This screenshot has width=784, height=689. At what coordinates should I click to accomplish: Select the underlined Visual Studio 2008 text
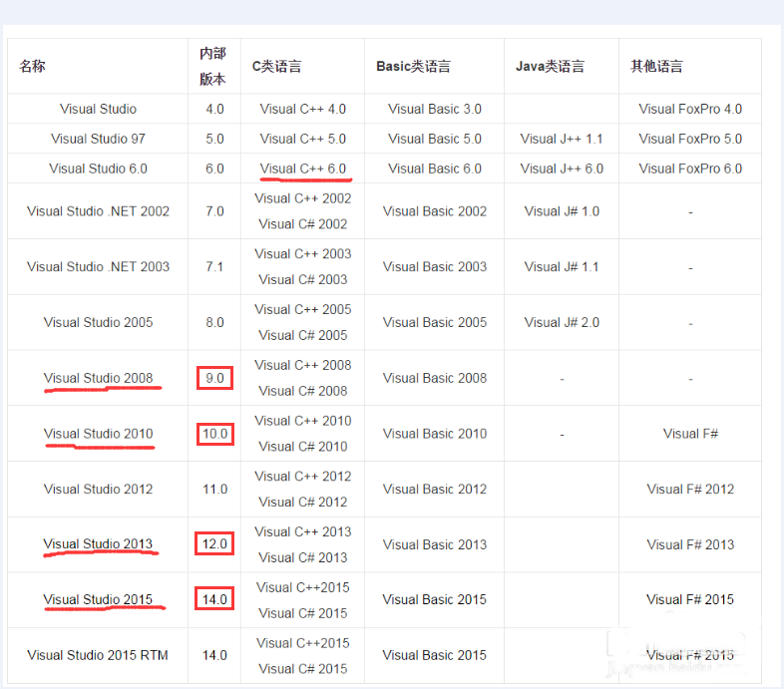coord(98,378)
